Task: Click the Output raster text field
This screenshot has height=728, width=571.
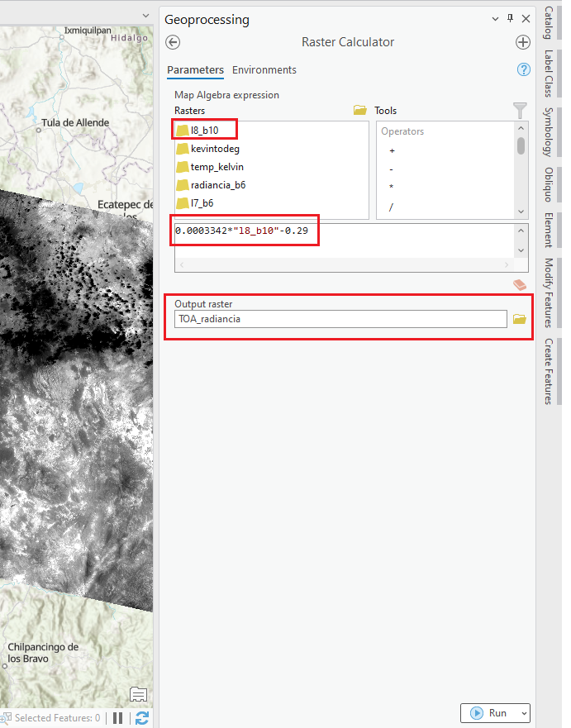Action: click(x=340, y=319)
